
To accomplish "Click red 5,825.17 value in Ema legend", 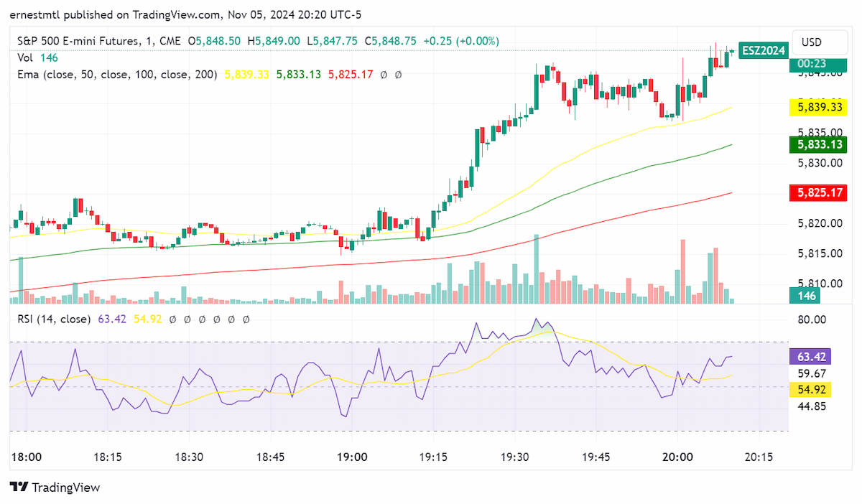I will [x=351, y=74].
